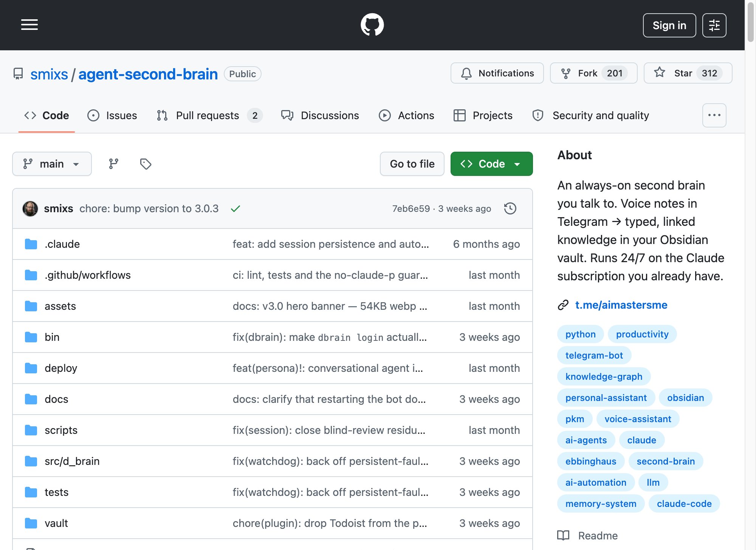
Task: Click the fork icon on Fork button
Action: [x=566, y=73]
